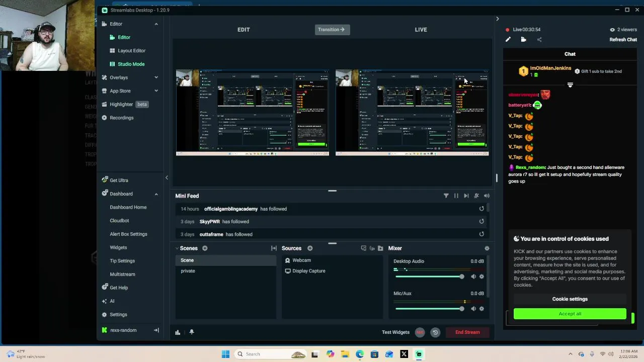This screenshot has width=644, height=362.
Task: Open the Studio Mode sidebar item
Action: [x=127, y=64]
